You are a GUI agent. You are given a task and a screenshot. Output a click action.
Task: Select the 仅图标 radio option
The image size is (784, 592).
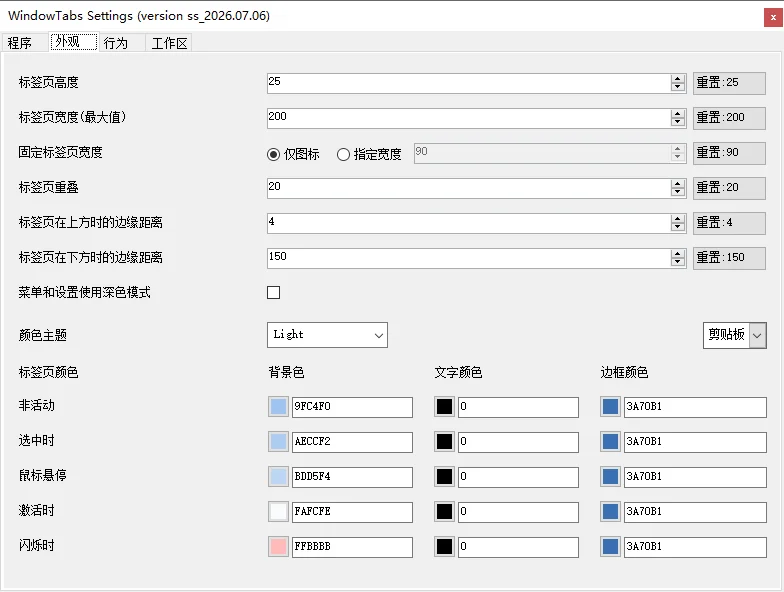click(x=294, y=154)
